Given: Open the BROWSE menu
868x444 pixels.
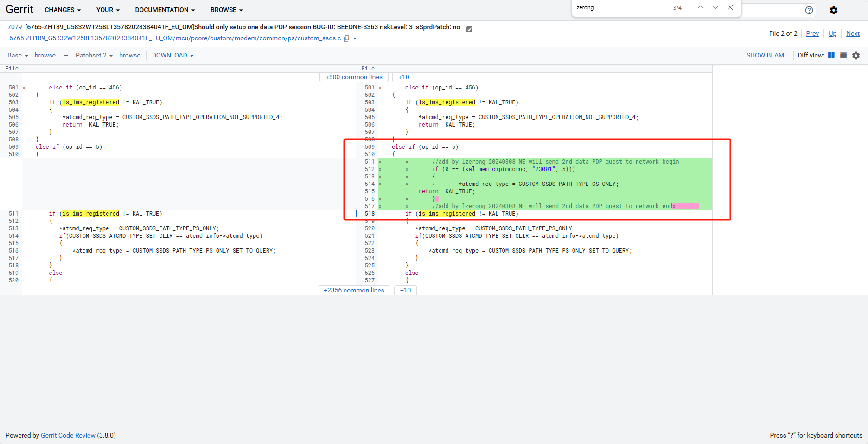Looking at the screenshot, I should tap(227, 10).
